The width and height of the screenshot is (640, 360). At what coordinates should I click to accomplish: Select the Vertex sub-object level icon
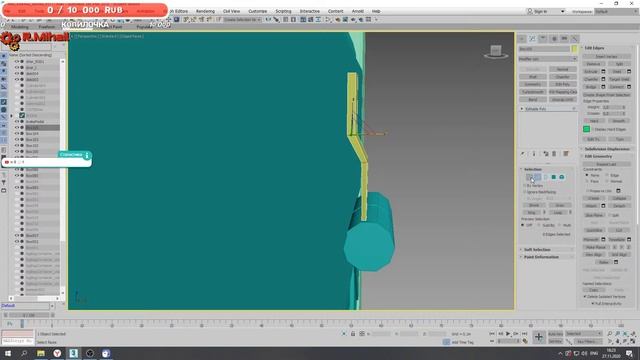(x=529, y=177)
